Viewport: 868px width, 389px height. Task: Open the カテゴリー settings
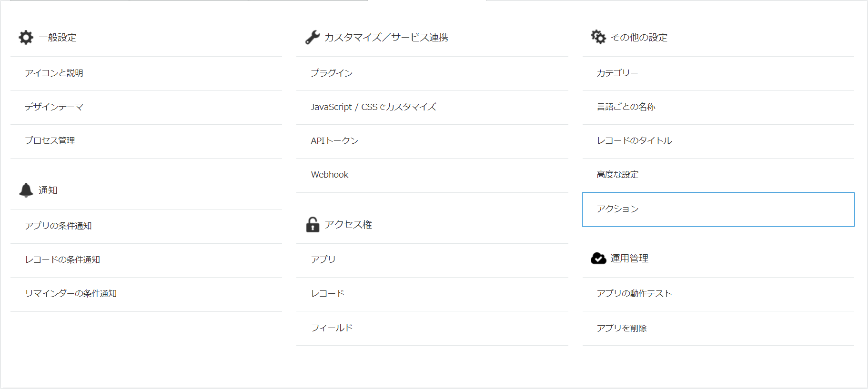pyautogui.click(x=718, y=73)
